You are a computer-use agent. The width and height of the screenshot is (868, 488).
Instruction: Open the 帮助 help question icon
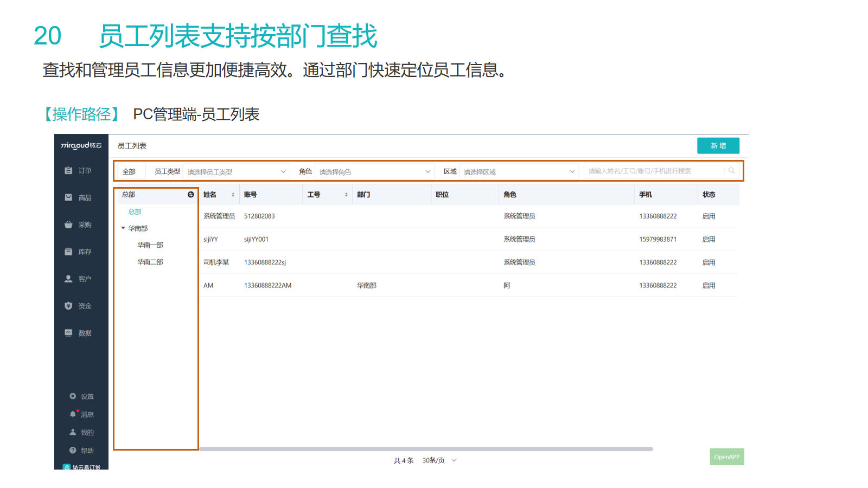click(73, 450)
